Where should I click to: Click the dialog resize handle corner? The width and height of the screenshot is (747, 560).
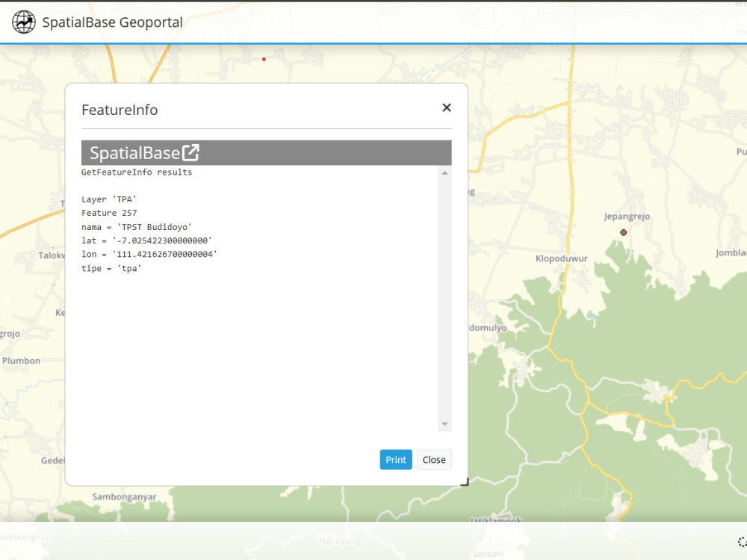coord(465,482)
